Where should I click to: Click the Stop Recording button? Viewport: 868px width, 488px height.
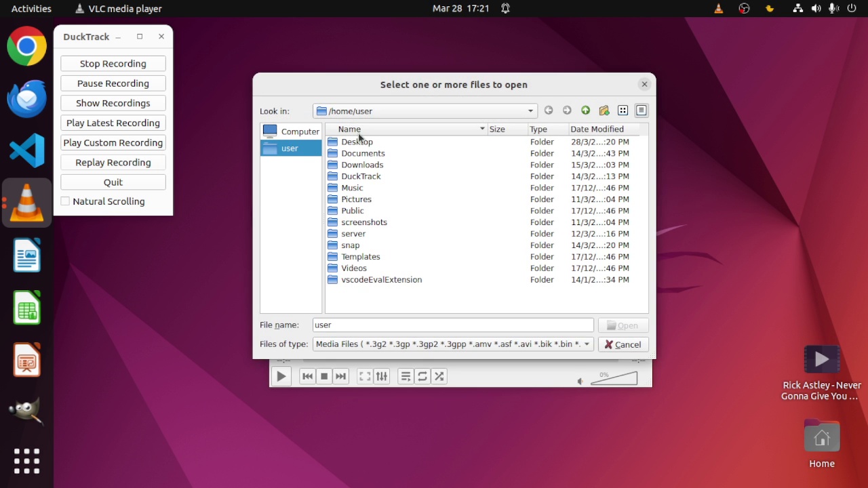(113, 64)
